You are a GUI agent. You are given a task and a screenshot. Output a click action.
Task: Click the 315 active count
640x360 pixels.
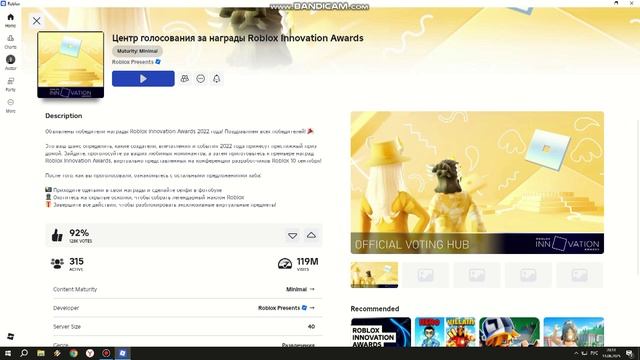(x=76, y=261)
